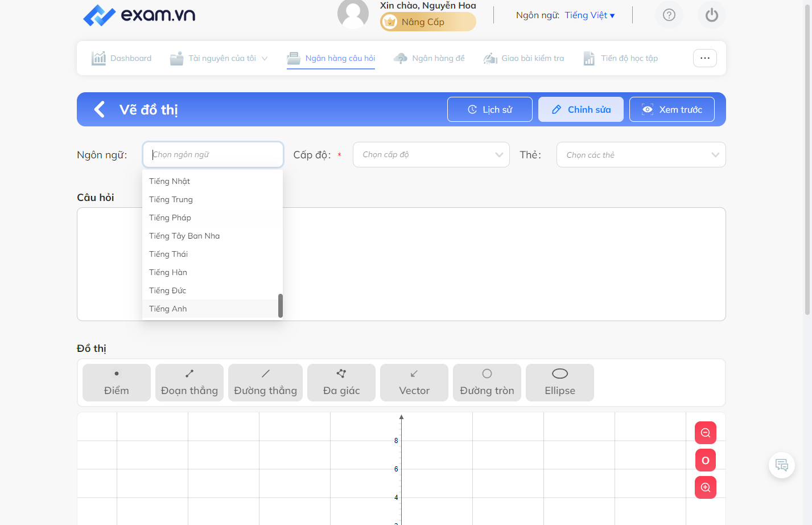Open the Giao bài kiểm tra tab
Image resolution: width=812 pixels, height=525 pixels.
pos(524,58)
